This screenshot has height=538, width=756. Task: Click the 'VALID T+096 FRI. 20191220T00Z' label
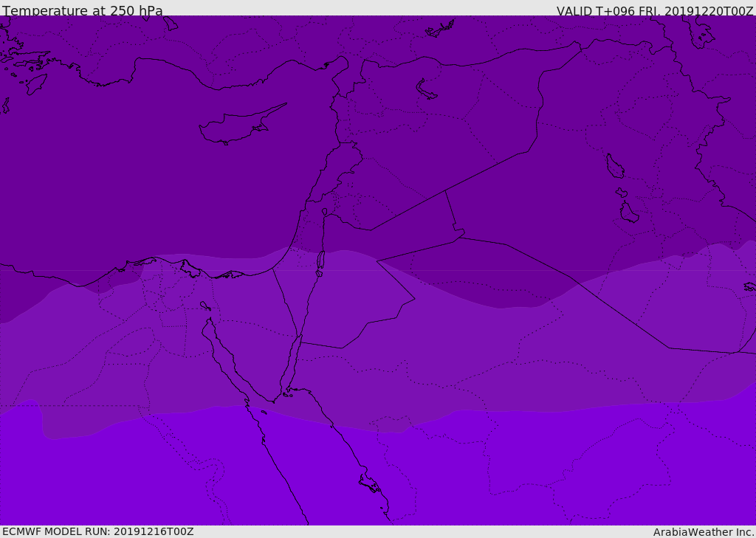click(655, 11)
